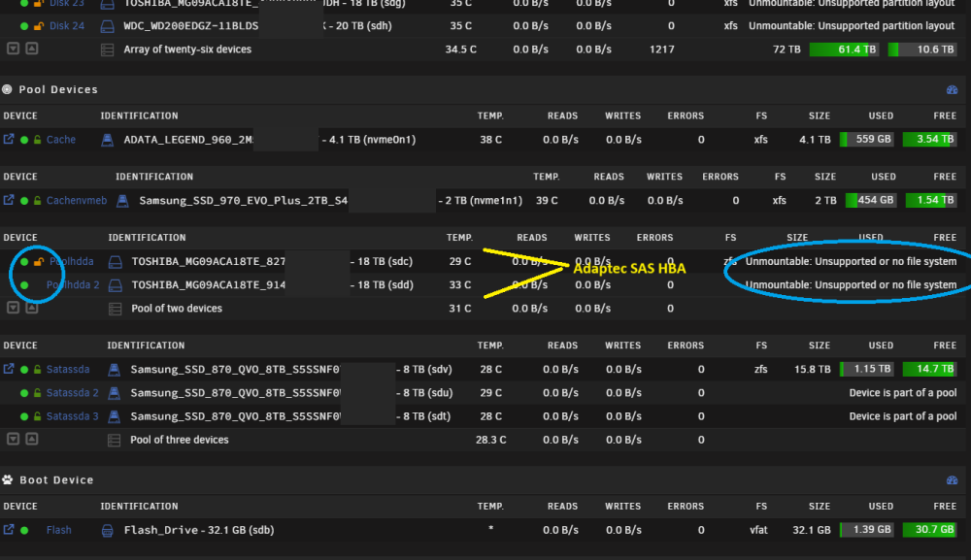This screenshot has height=560, width=971.
Task: Click the orange lock icon beside Poolhdda
Action: tap(39, 262)
